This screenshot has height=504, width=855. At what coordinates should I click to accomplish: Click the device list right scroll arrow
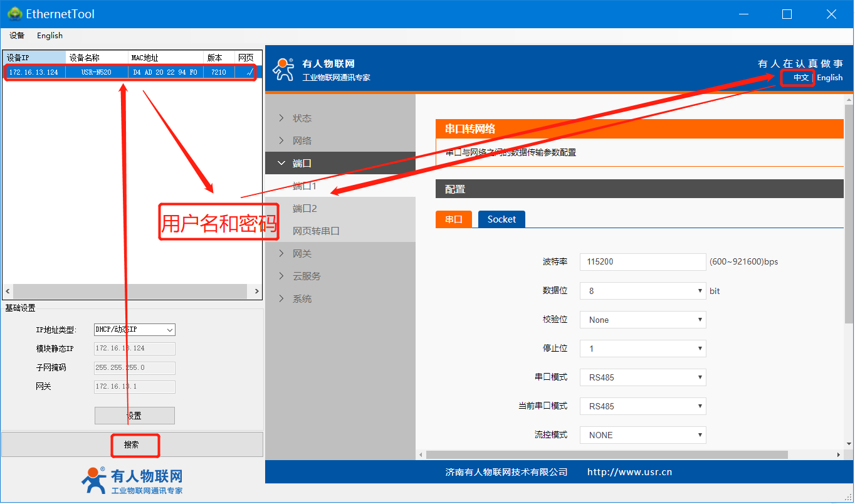tap(256, 291)
